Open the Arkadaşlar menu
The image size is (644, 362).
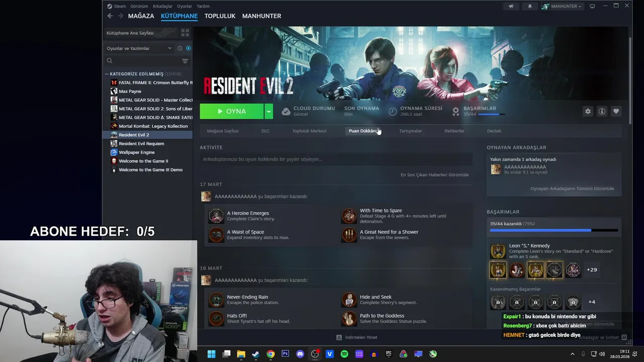coord(162,6)
